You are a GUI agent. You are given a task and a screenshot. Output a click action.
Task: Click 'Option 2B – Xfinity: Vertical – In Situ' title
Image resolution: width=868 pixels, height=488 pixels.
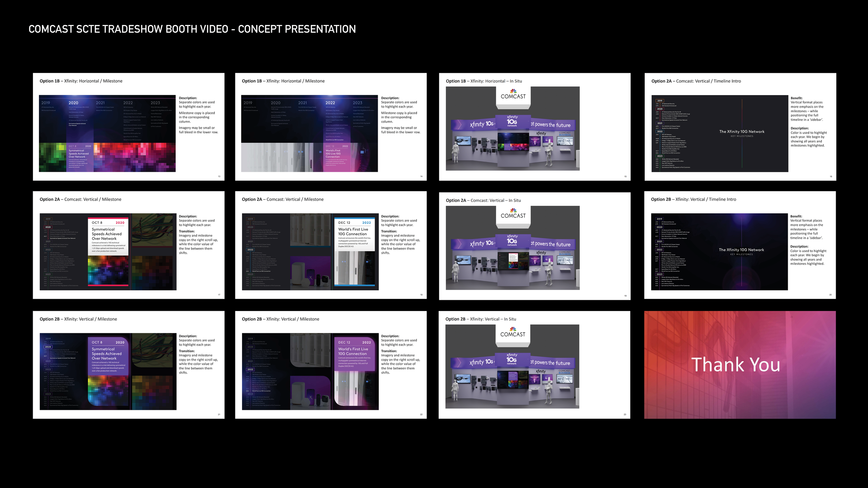481,319
